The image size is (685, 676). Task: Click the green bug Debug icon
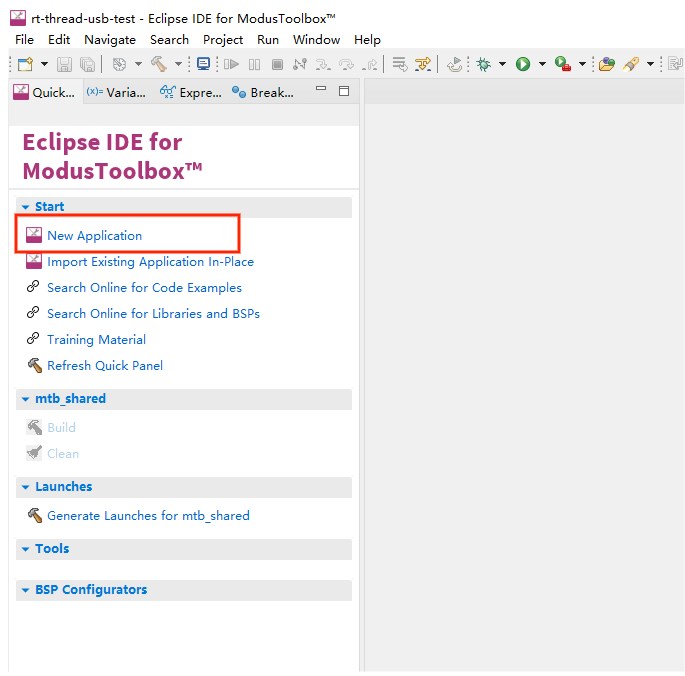point(483,64)
